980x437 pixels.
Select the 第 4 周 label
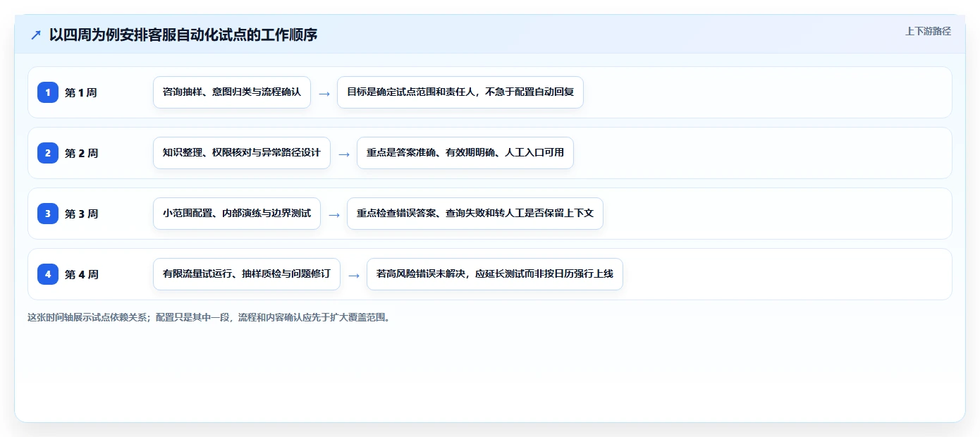(81, 274)
